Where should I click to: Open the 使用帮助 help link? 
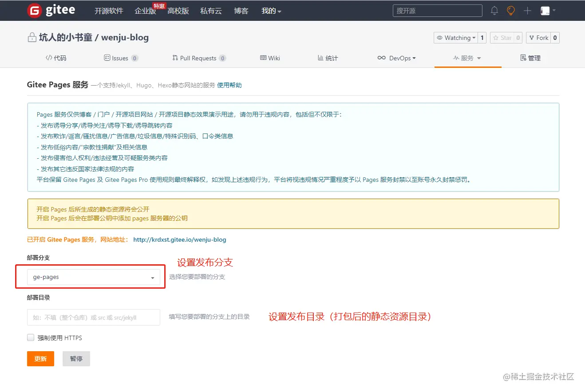[x=229, y=85]
